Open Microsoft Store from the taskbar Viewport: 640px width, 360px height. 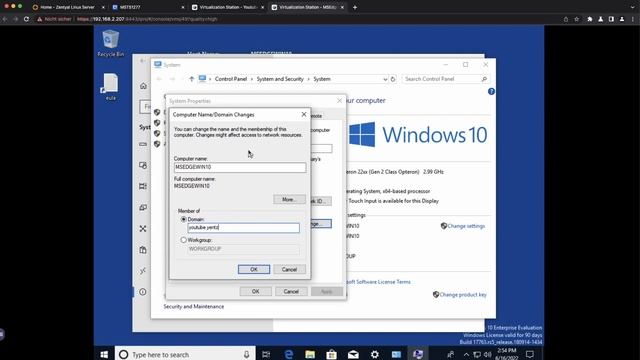coord(331,354)
